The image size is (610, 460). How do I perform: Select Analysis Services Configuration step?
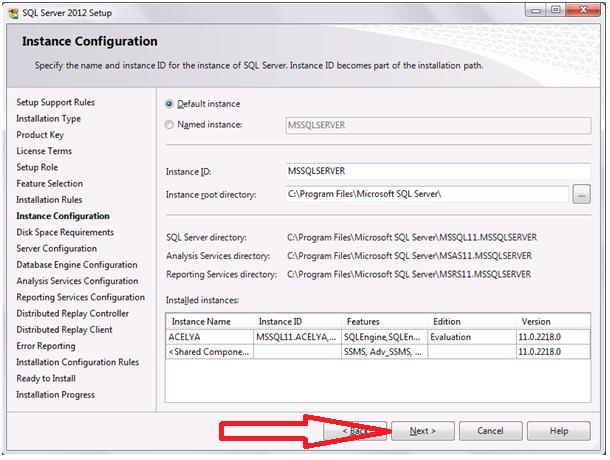point(77,281)
